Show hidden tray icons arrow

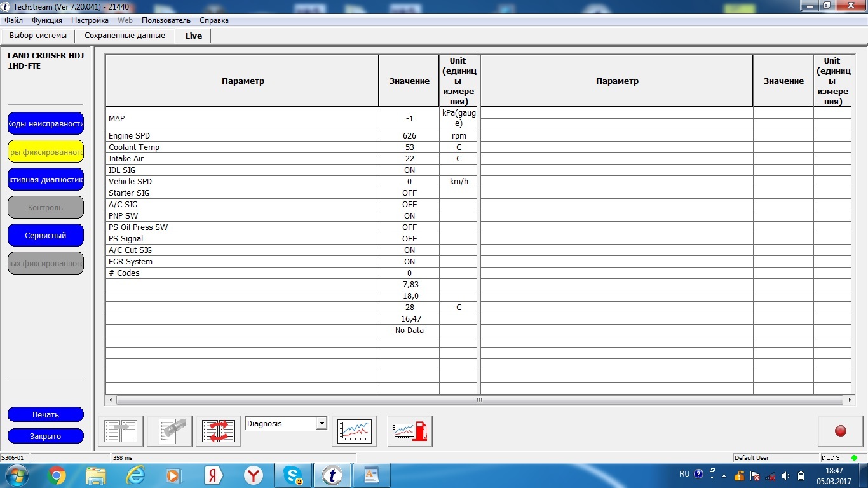(x=724, y=475)
